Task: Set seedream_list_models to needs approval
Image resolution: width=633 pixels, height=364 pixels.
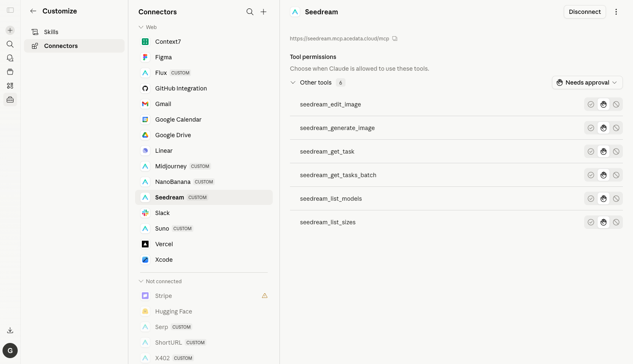Action: coord(604,199)
